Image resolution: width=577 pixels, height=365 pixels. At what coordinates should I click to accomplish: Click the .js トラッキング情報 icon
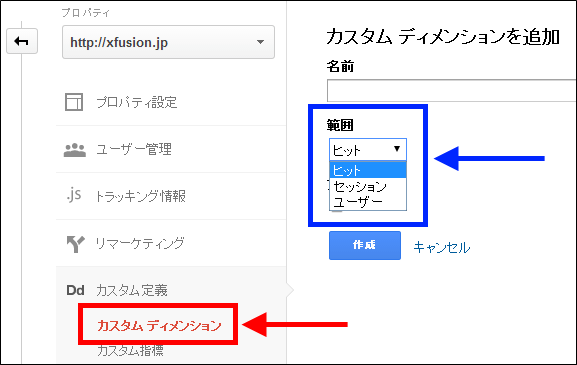[x=74, y=195]
